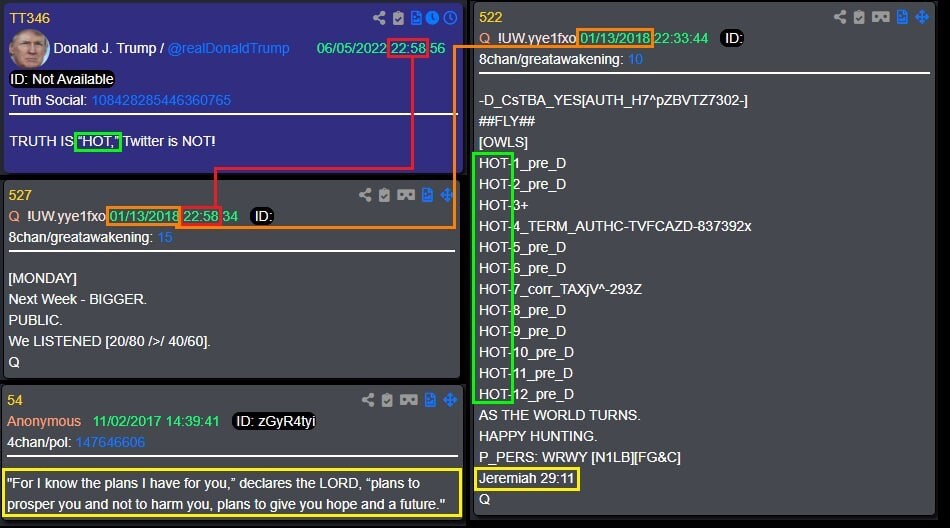Open the @realDonaldTrump handle link

click(x=228, y=48)
